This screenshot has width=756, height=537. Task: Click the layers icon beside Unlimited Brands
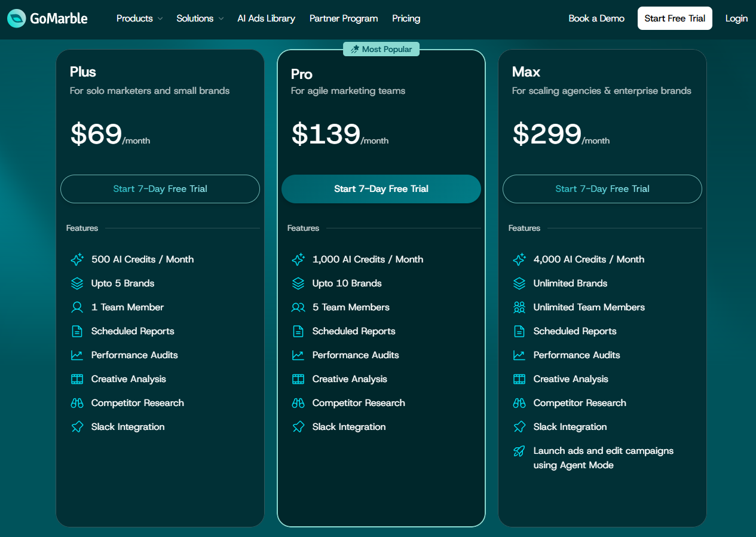[x=519, y=283]
